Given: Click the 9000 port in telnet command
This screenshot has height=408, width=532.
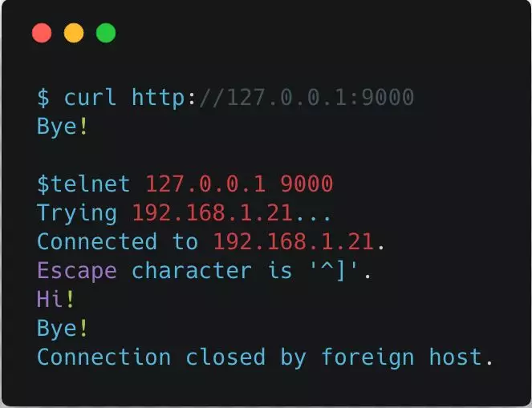Looking at the screenshot, I should (x=307, y=184).
